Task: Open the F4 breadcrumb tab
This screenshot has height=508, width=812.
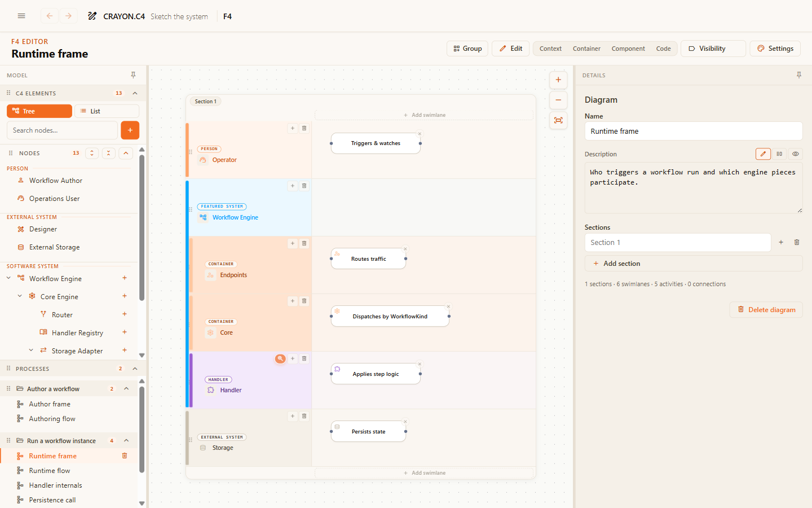Action: point(227,16)
